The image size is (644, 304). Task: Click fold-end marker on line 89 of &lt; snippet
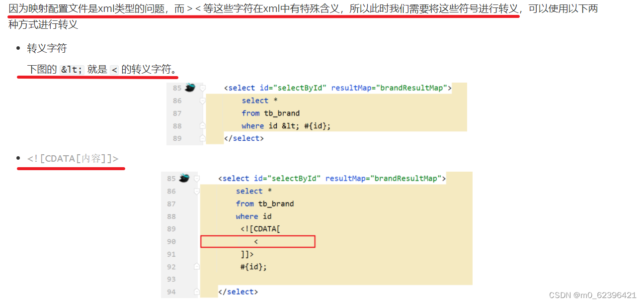[203, 138]
